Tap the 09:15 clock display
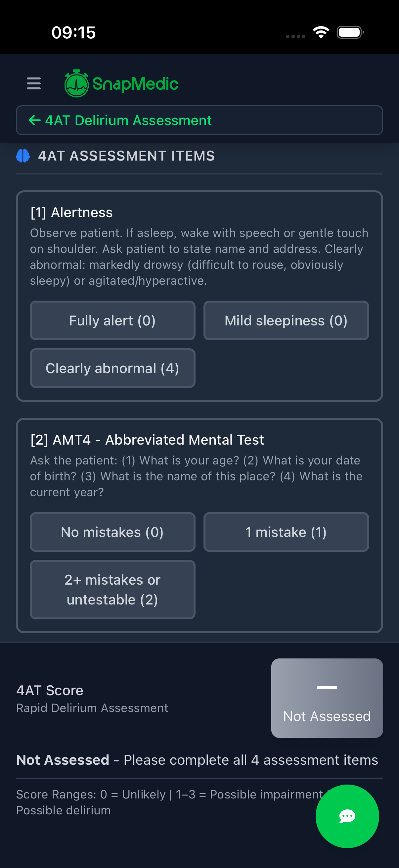 74,32
